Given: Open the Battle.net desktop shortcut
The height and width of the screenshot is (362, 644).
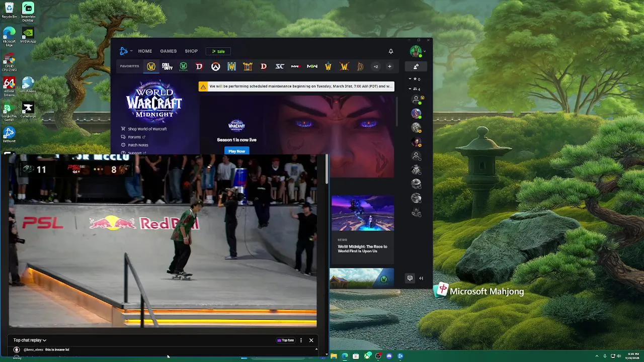Looking at the screenshot, I should click(x=9, y=135).
